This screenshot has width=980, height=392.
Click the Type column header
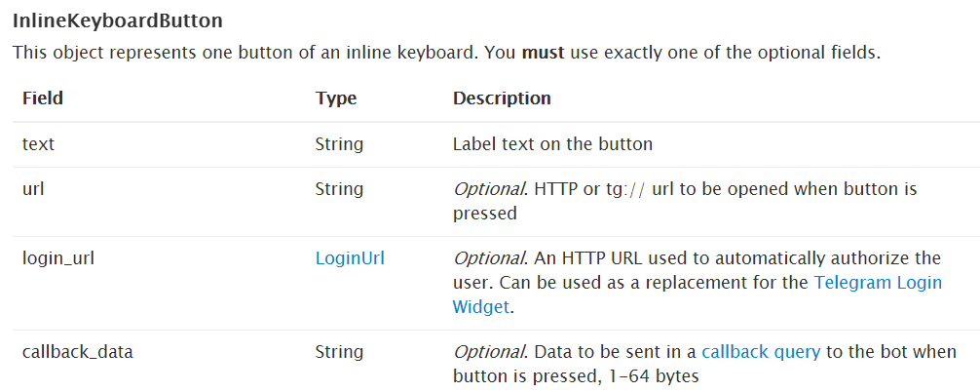(336, 98)
